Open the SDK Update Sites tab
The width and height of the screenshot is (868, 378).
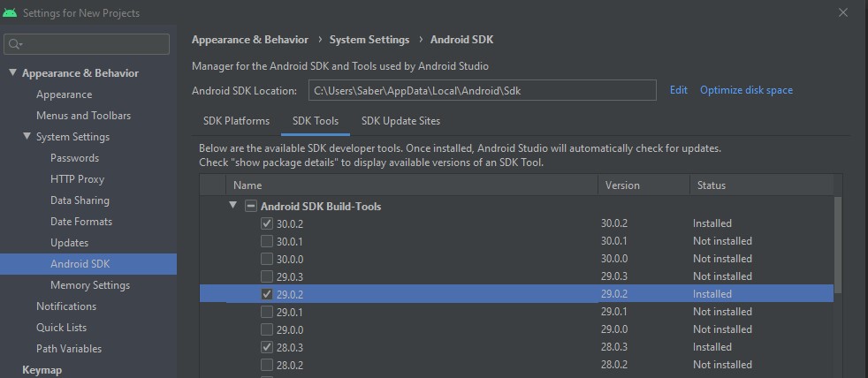coord(400,121)
